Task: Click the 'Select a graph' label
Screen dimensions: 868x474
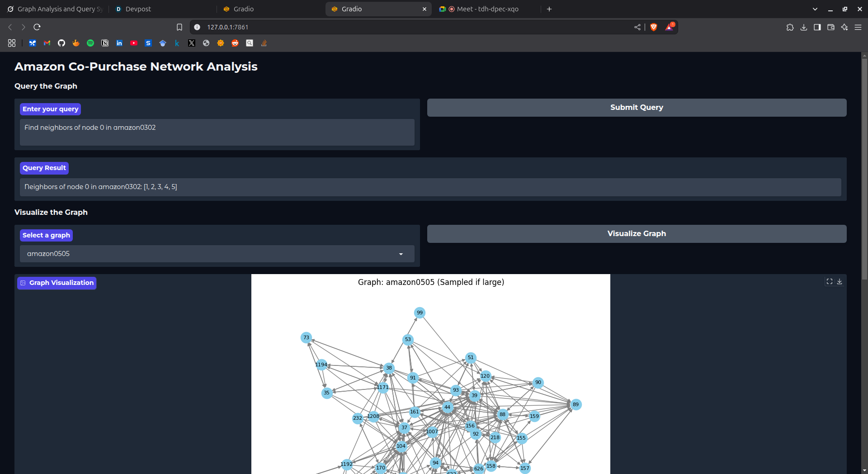Action: coord(47,235)
